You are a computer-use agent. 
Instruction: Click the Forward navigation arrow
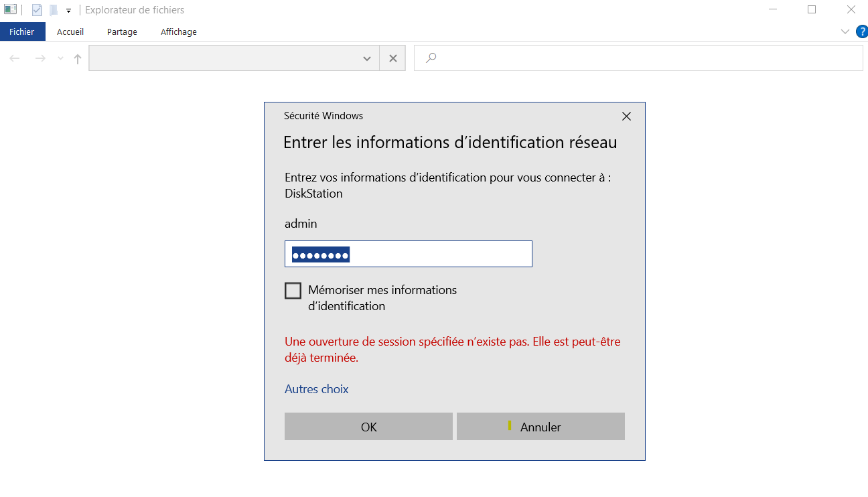point(40,58)
